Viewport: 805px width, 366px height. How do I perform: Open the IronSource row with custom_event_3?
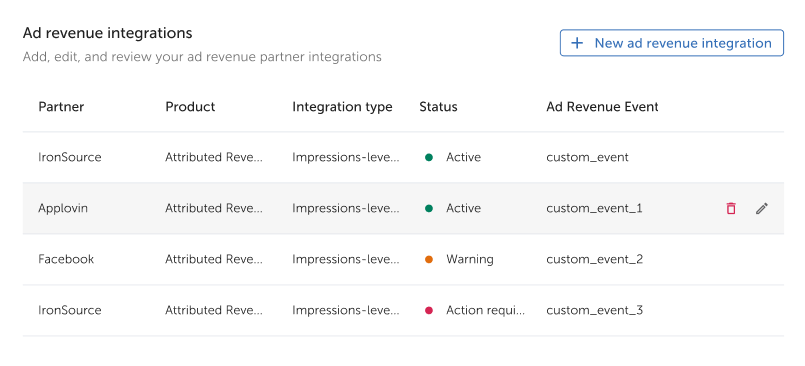click(403, 311)
